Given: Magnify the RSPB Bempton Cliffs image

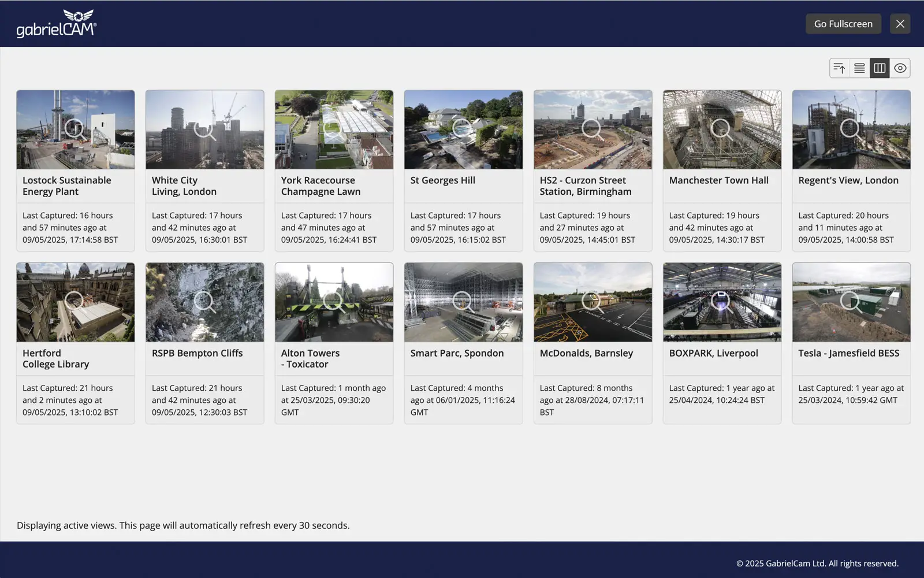Looking at the screenshot, I should pyautogui.click(x=204, y=302).
